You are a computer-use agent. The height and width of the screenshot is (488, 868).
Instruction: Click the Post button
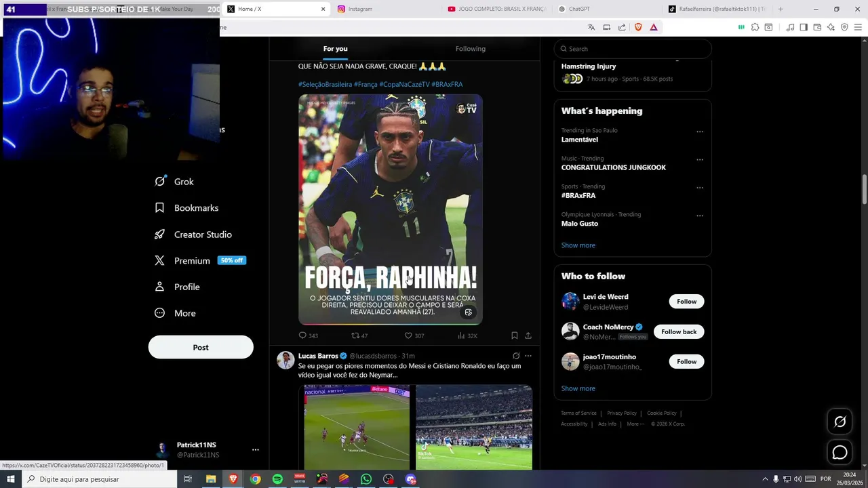(201, 347)
